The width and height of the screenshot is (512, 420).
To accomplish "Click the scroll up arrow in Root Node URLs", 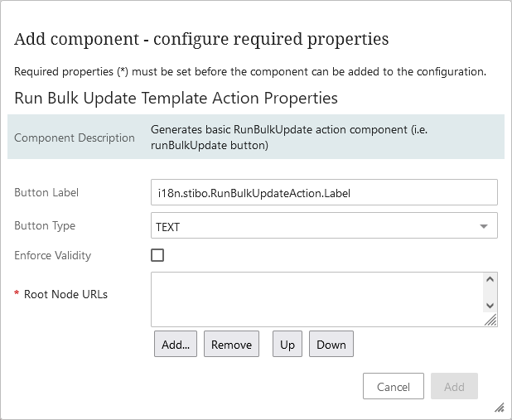I will tap(490, 279).
